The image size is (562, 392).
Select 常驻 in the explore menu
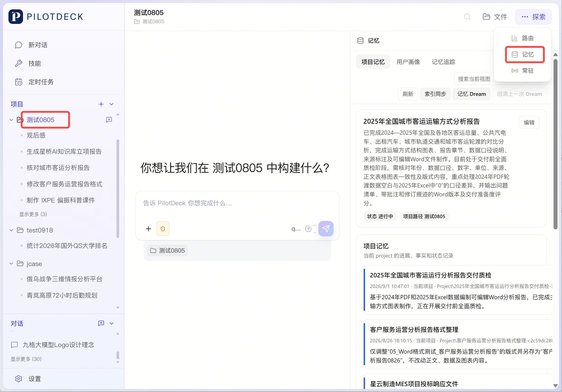[x=522, y=71]
